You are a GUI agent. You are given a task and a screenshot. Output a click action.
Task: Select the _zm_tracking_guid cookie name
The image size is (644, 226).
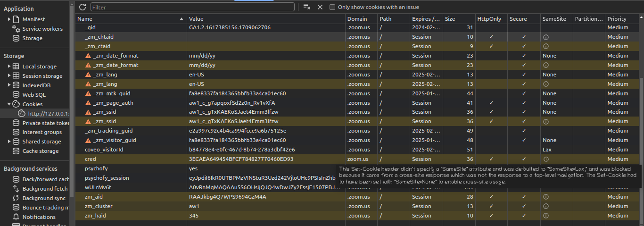[109, 131]
